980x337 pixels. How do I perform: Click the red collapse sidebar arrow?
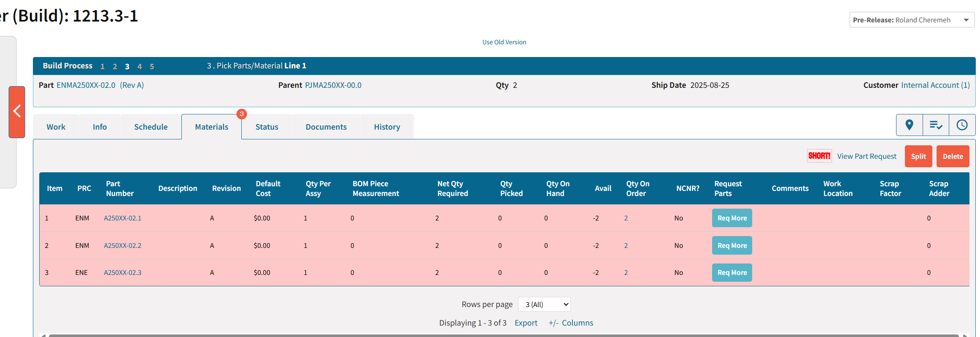pos(17,111)
